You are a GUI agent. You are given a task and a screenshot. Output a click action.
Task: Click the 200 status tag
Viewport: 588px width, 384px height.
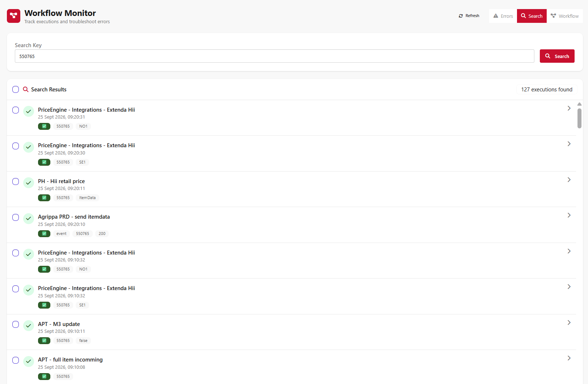[x=102, y=234]
